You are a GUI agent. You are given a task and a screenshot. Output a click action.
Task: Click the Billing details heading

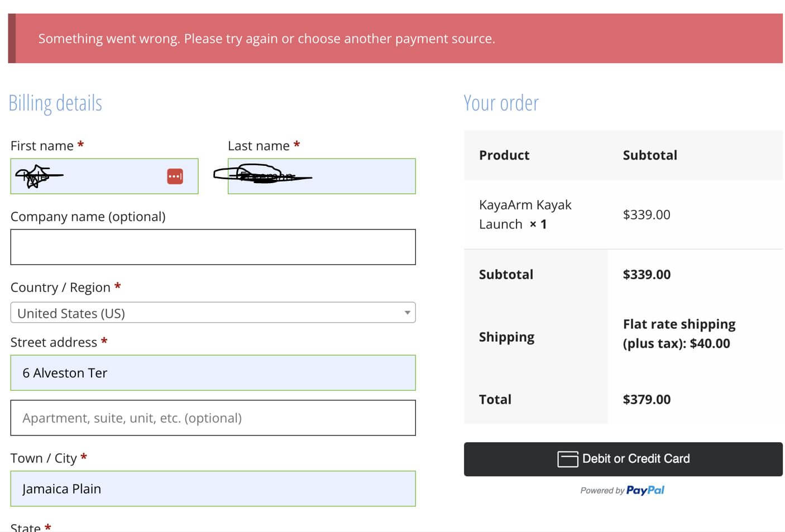point(55,103)
